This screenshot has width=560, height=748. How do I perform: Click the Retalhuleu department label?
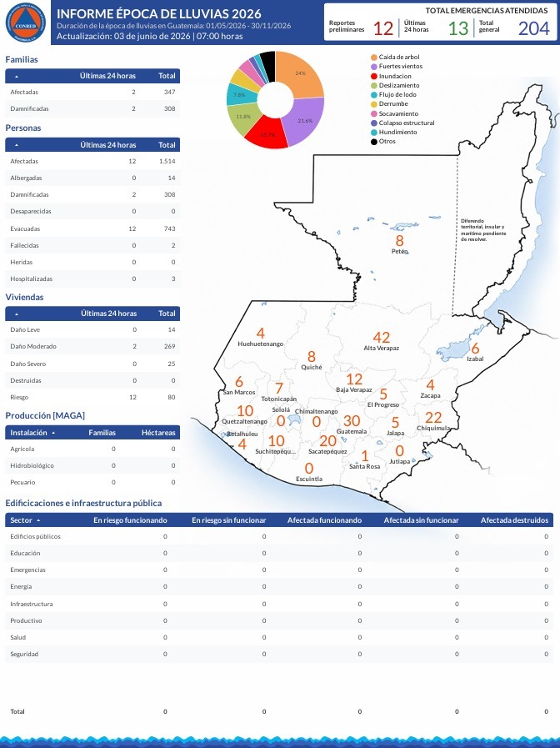[242, 434]
